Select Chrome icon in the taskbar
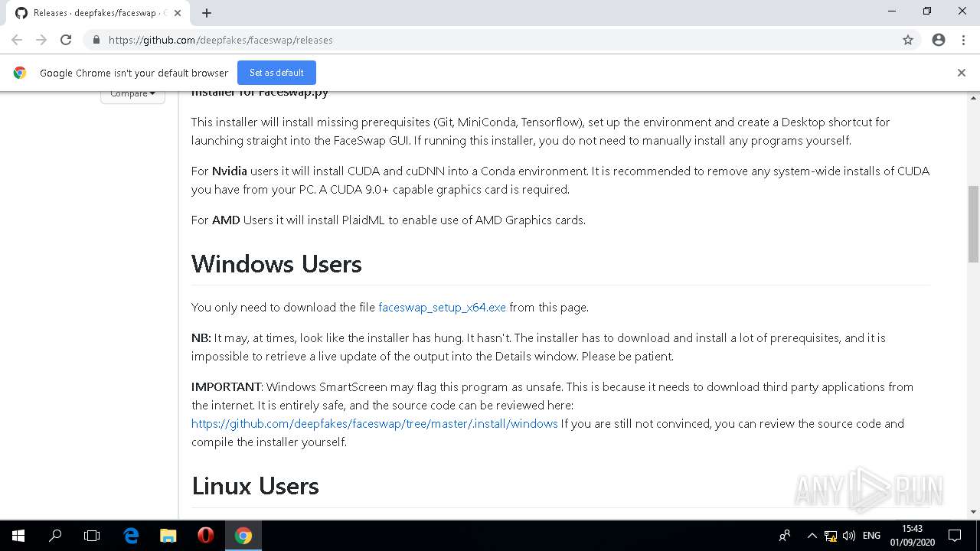980x551 pixels. tap(243, 536)
